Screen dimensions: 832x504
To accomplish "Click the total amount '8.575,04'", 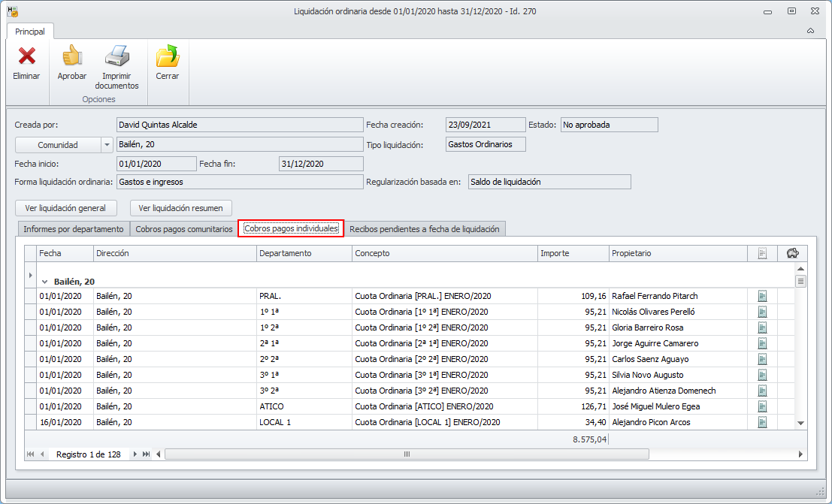I will 589,439.
